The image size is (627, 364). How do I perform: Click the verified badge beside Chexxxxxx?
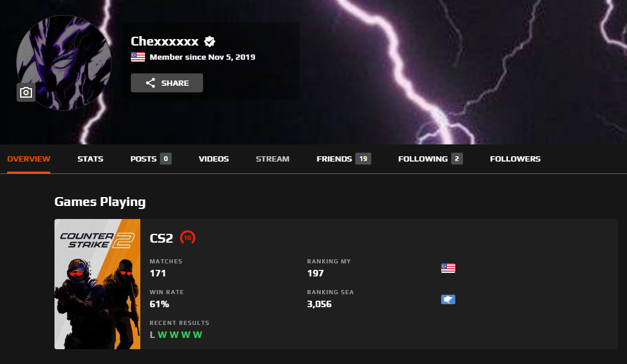(210, 41)
